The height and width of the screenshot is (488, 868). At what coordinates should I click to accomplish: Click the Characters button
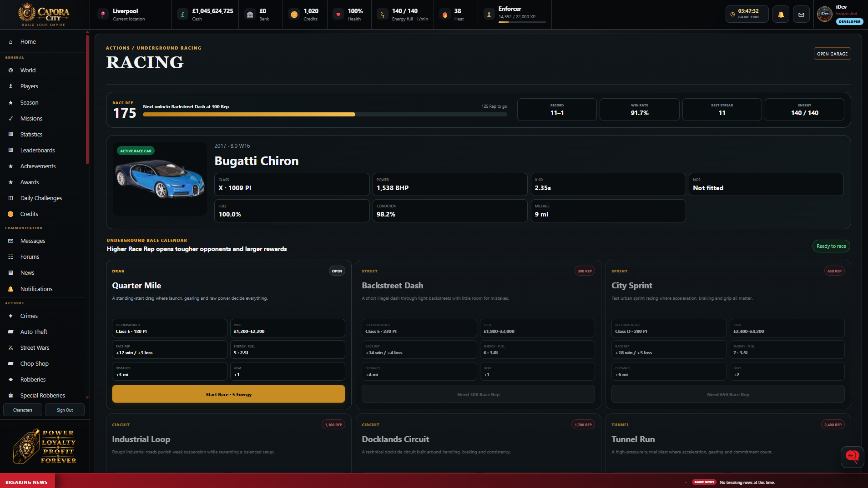pos(23,410)
